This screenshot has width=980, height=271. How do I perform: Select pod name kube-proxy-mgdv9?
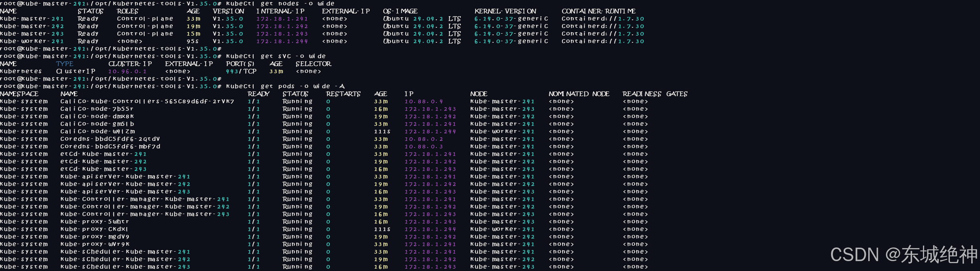[x=95, y=237]
